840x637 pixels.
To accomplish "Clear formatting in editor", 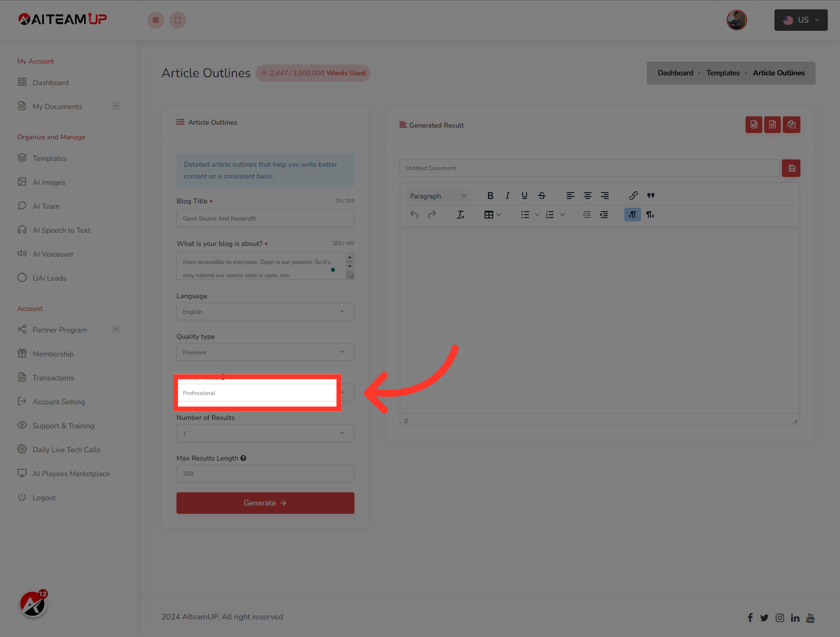I will [461, 215].
